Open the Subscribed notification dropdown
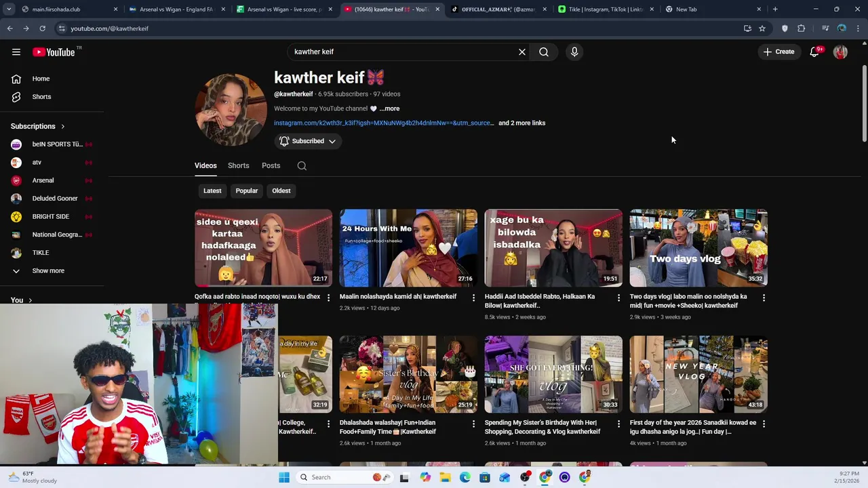 (308, 141)
